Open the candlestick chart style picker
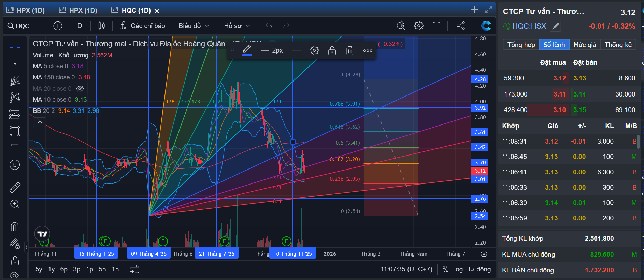Image resolution: width=644 pixels, height=280 pixels. [101, 26]
